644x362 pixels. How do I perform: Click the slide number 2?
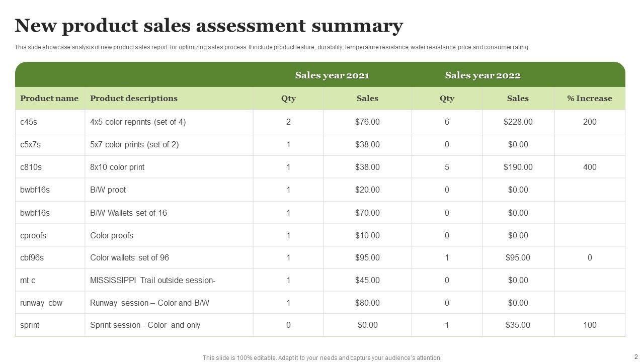(636, 356)
